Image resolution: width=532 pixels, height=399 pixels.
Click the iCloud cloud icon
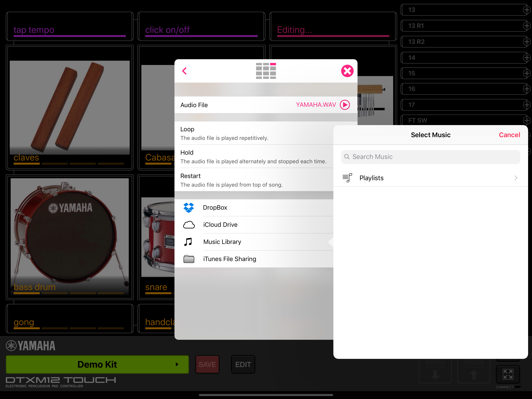coord(189,225)
